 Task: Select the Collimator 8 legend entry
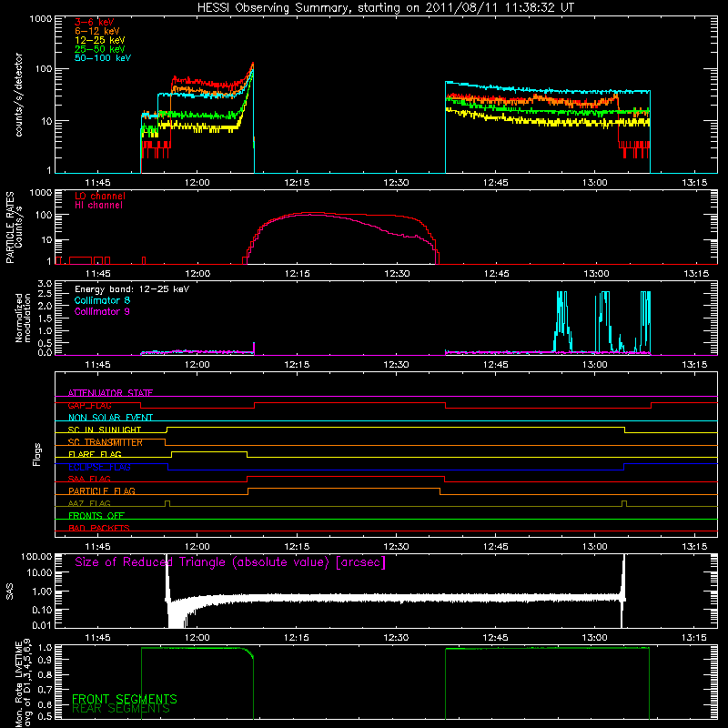coord(102,300)
